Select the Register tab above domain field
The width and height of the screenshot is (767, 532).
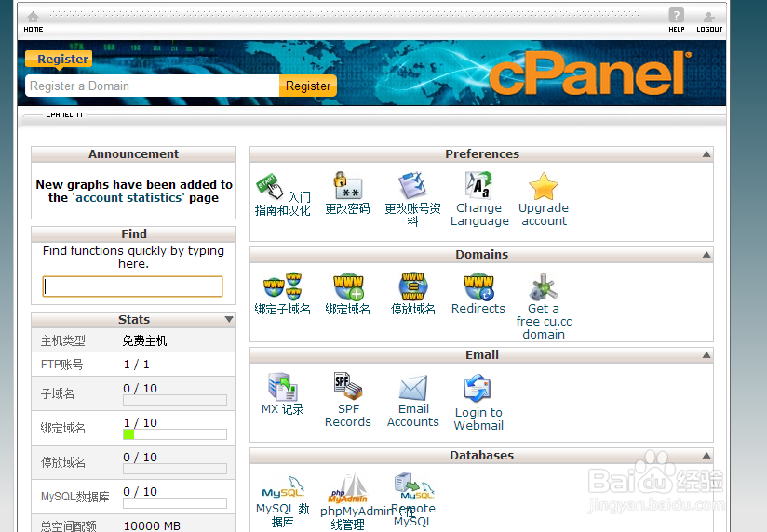pos(59,60)
